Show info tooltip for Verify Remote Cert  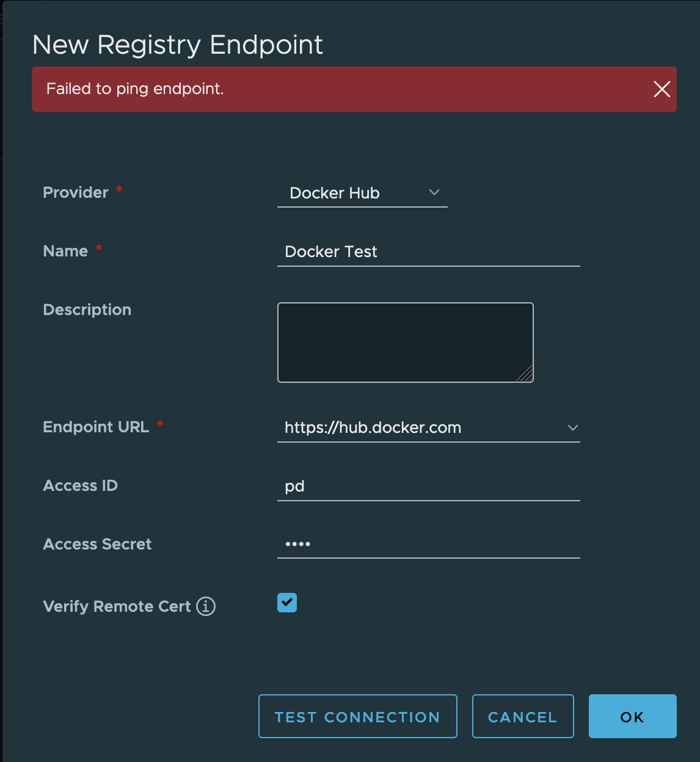pyautogui.click(x=206, y=606)
